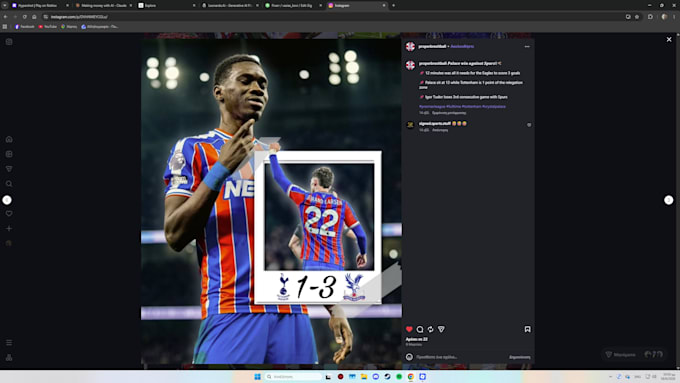680x383 pixels.
Task: Save the post with the bookmark icon
Action: point(527,329)
